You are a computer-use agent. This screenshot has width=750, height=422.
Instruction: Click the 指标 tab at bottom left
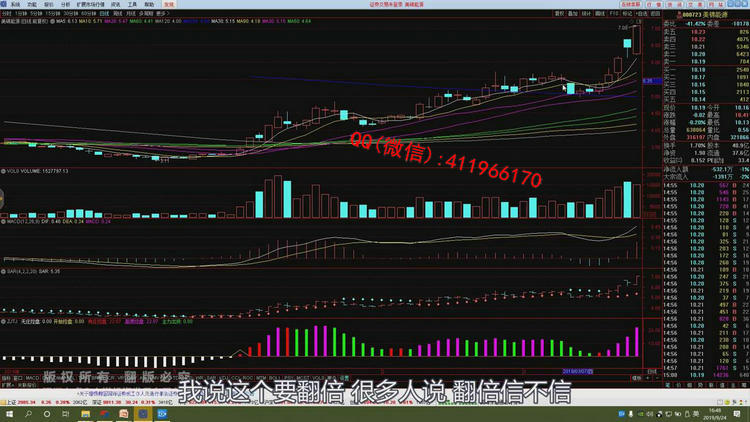tap(6, 378)
